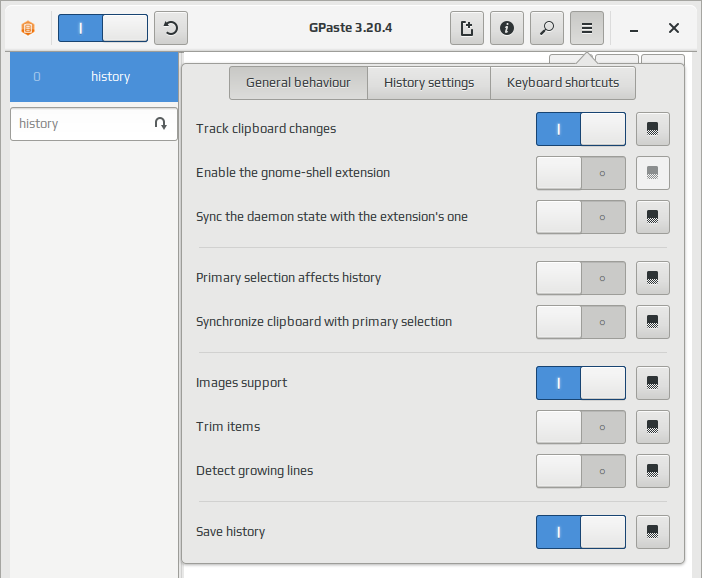Screen dimensions: 702x578
Task: Turn off Save history switch
Action: (x=581, y=532)
